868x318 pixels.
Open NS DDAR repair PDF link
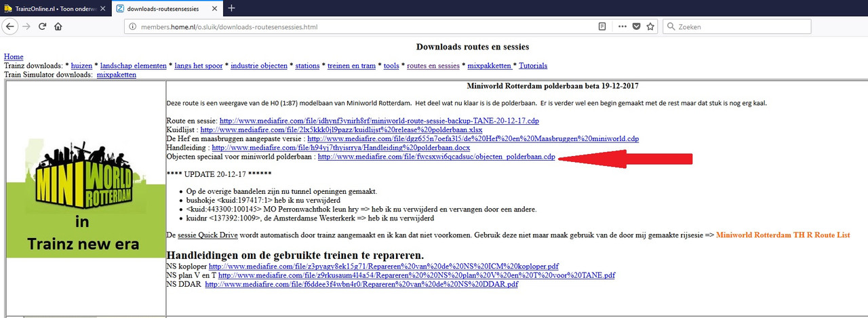click(361, 285)
